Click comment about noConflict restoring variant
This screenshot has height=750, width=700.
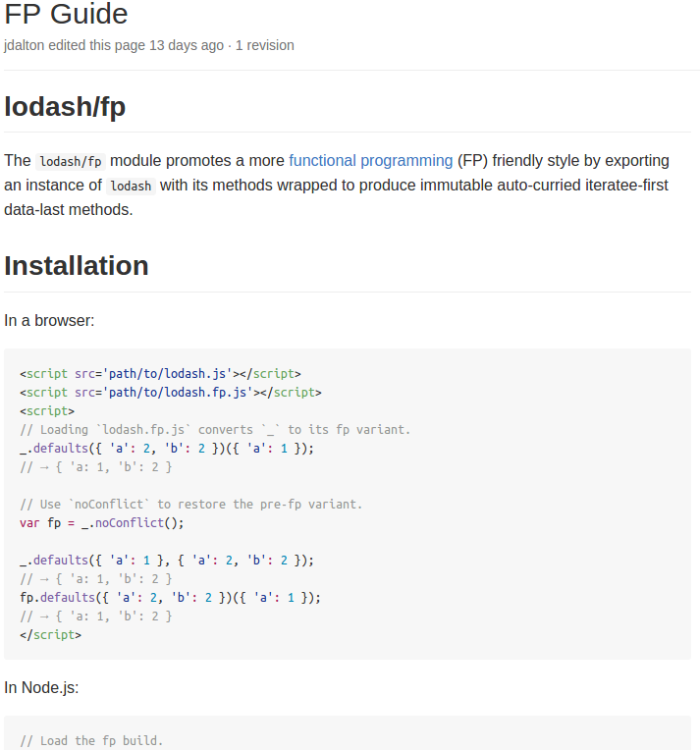pos(191,505)
